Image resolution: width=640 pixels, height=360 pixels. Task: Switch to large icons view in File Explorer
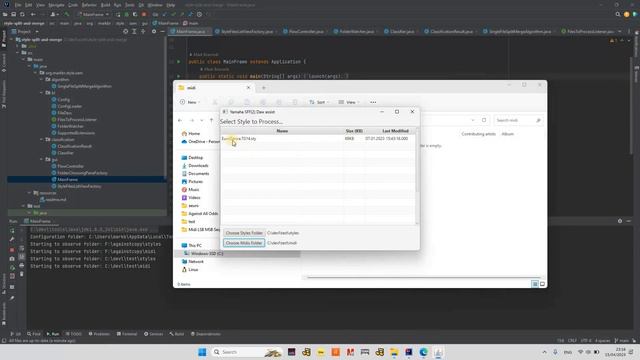(x=542, y=284)
